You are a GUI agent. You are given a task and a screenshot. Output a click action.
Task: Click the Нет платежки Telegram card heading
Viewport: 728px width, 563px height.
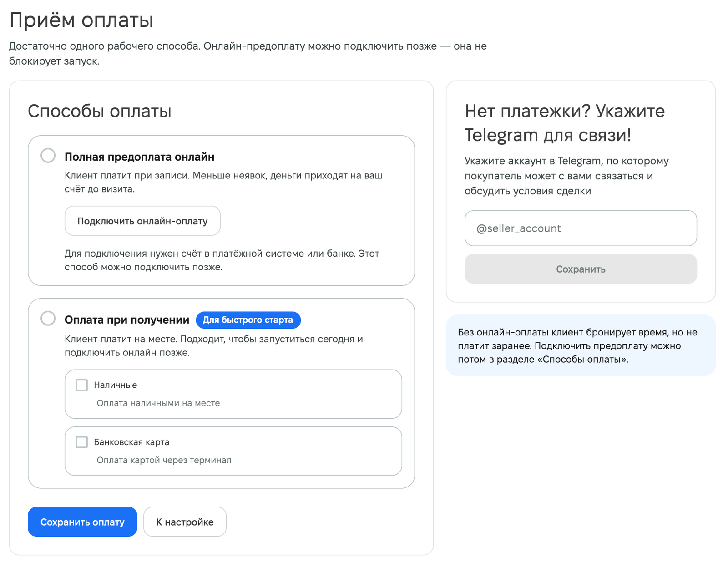click(x=565, y=123)
